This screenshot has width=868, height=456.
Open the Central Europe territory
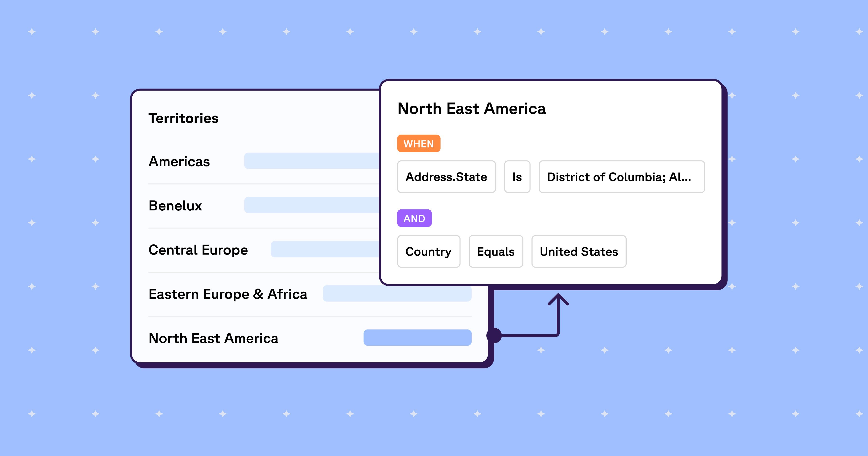click(264, 250)
